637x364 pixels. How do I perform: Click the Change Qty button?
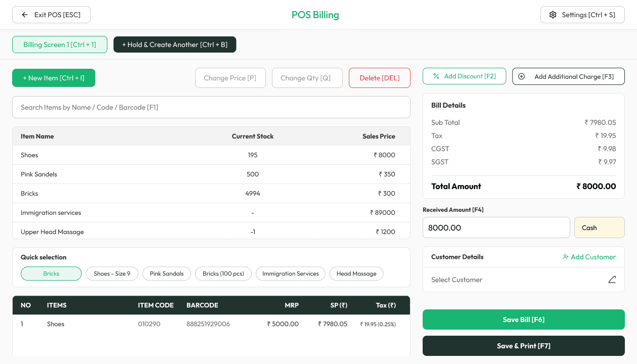click(307, 78)
